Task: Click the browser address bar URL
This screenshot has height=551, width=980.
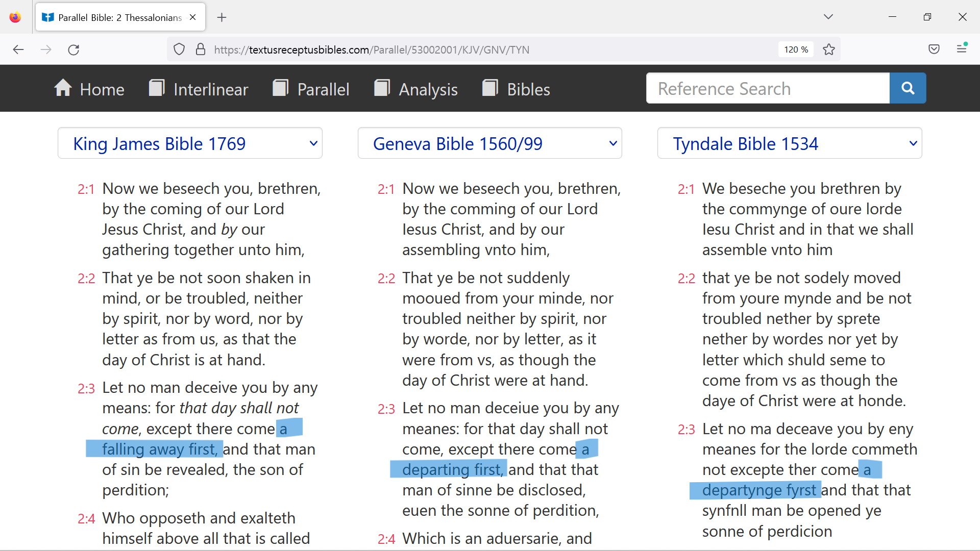Action: pyautogui.click(x=372, y=49)
